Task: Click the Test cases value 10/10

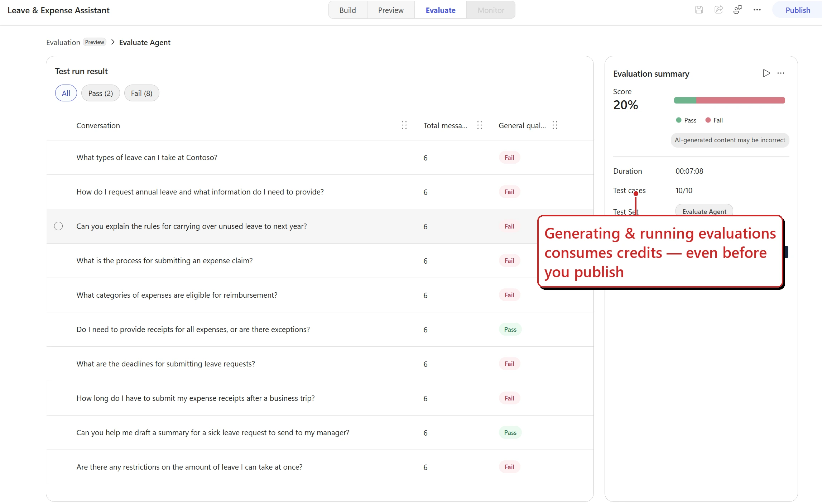Action: [684, 190]
